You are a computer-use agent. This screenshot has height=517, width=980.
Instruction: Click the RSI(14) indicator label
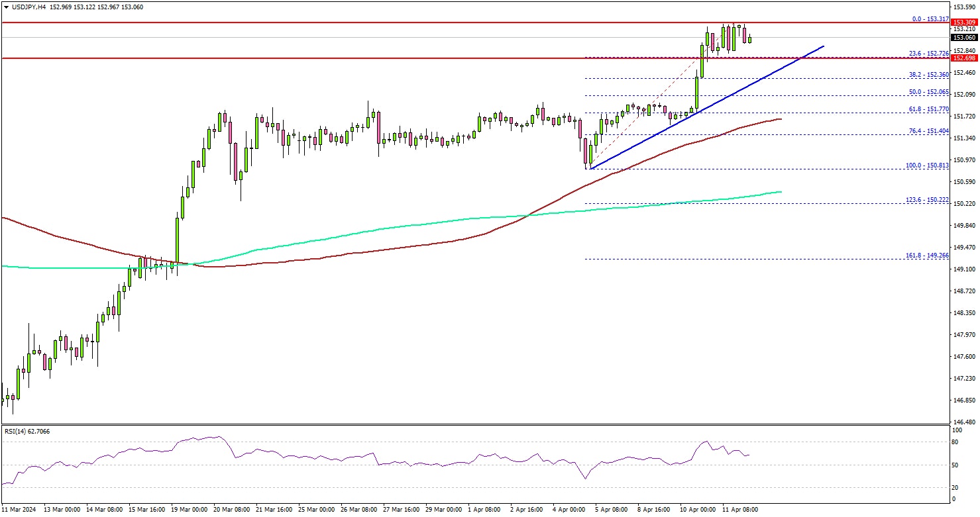27,431
